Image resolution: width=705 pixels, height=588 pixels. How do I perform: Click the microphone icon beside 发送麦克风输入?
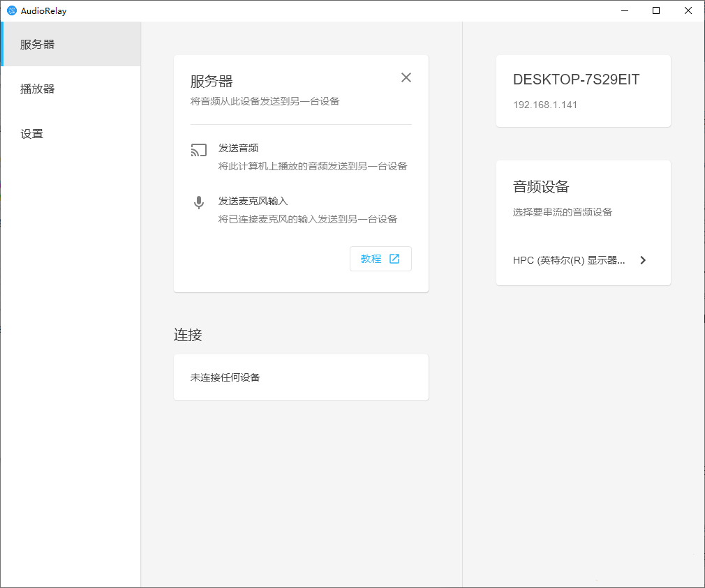coord(199,203)
